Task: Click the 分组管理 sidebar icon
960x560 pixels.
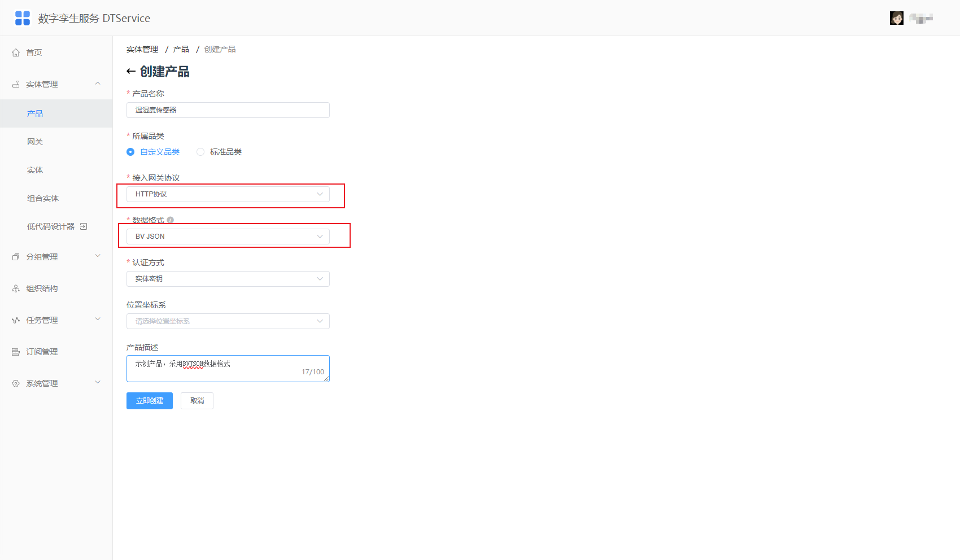Action: (16, 257)
